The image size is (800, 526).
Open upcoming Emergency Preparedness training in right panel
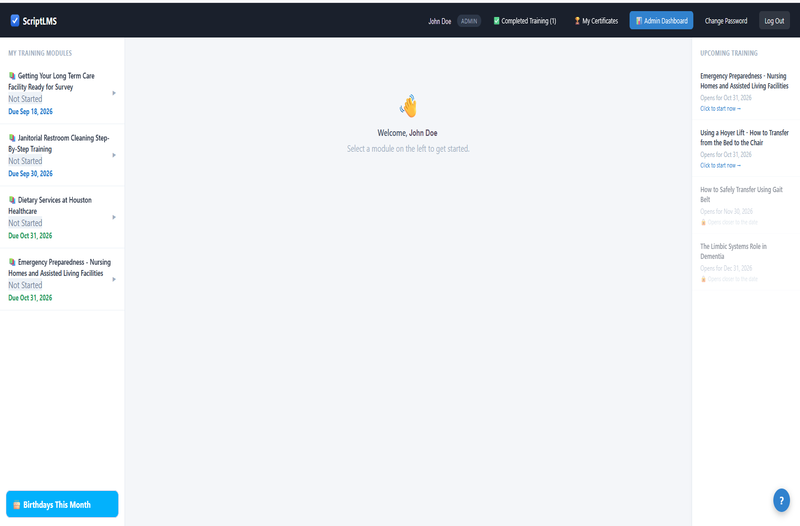coord(744,81)
